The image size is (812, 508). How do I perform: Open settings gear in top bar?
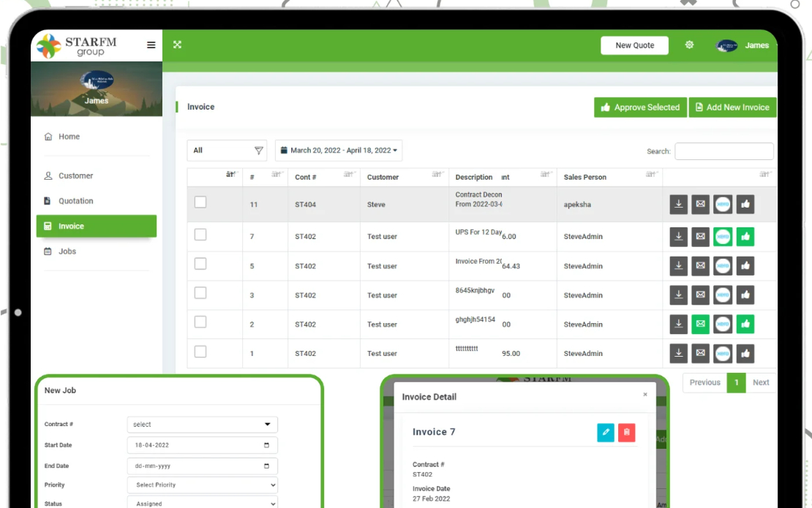[x=689, y=45]
